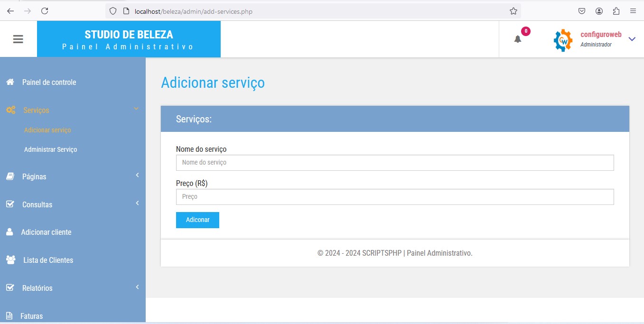This screenshot has width=644, height=324.
Task: Open Administrar Serviço in the sidebar
Action: [50, 149]
